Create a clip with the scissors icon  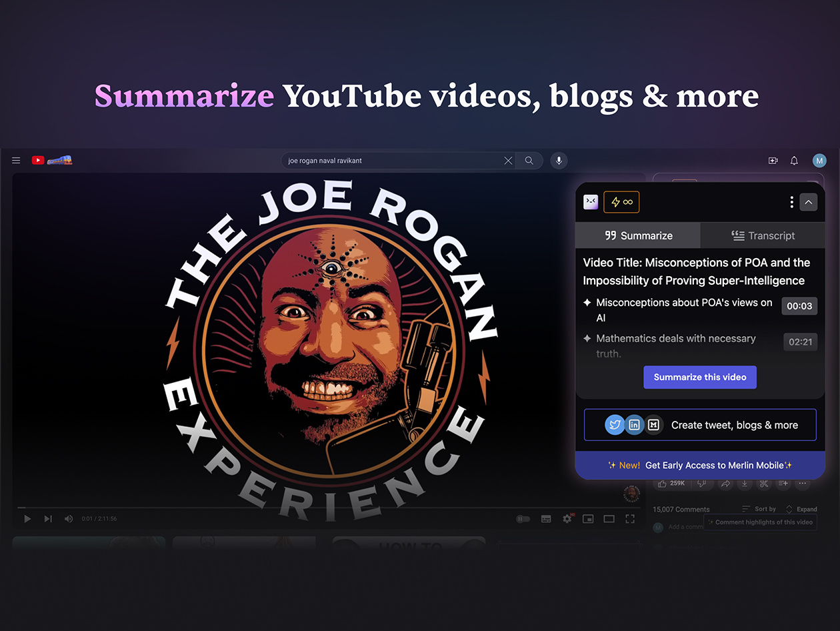[764, 484]
